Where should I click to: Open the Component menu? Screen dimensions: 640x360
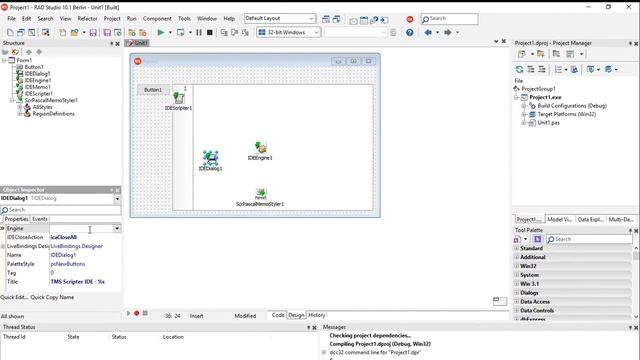[x=157, y=19]
